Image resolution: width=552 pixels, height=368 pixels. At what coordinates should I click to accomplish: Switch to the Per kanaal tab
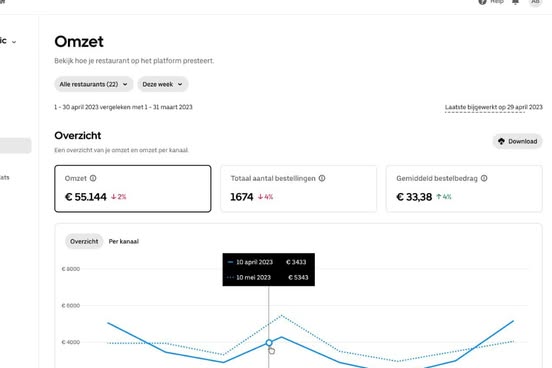tap(124, 241)
